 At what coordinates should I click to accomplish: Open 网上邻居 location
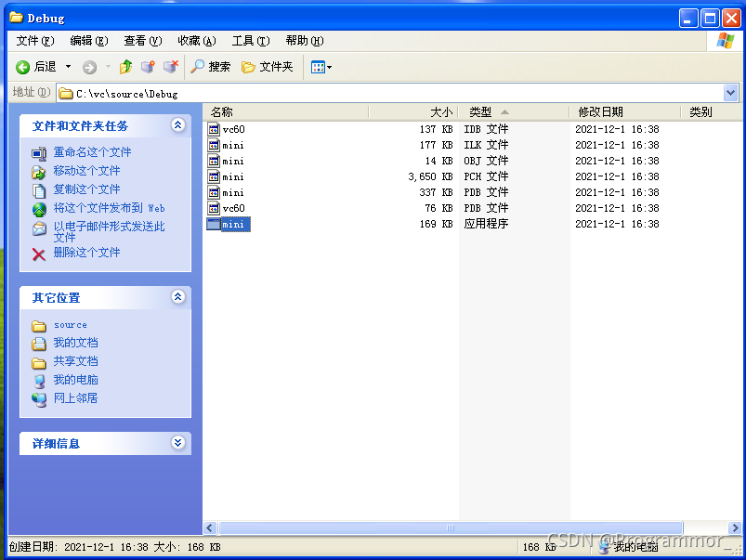coord(75,398)
